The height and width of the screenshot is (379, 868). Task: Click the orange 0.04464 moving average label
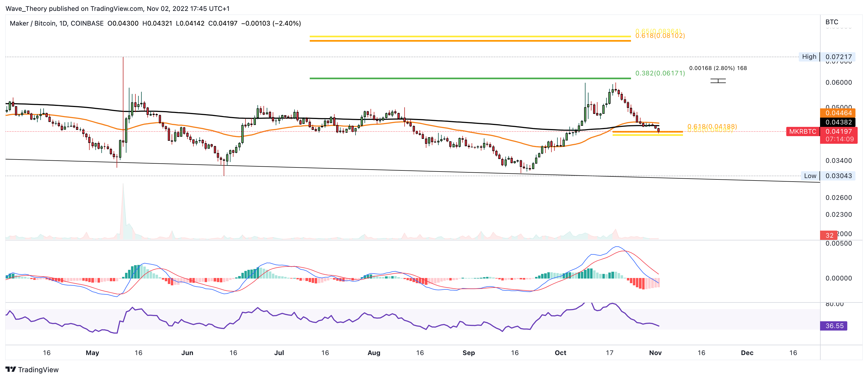838,113
